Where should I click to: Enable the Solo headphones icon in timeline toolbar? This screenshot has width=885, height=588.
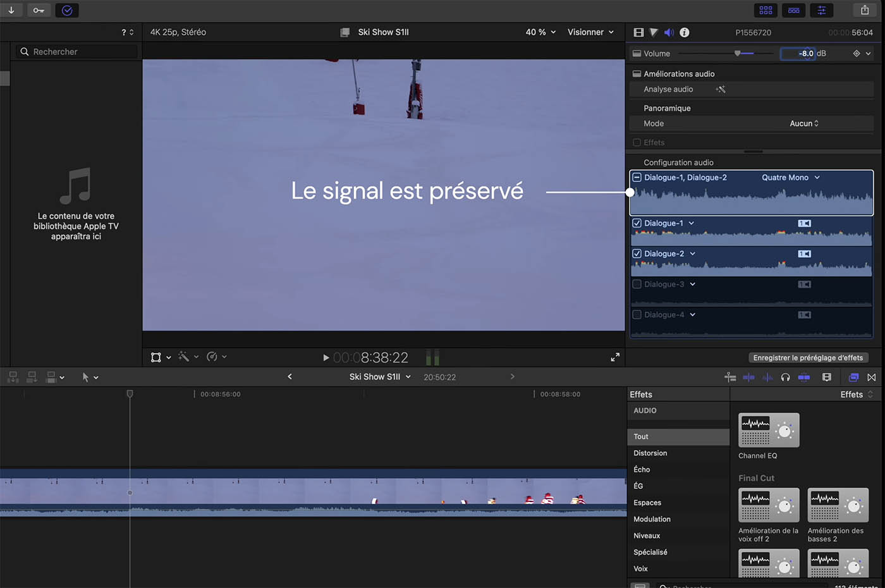[785, 377]
